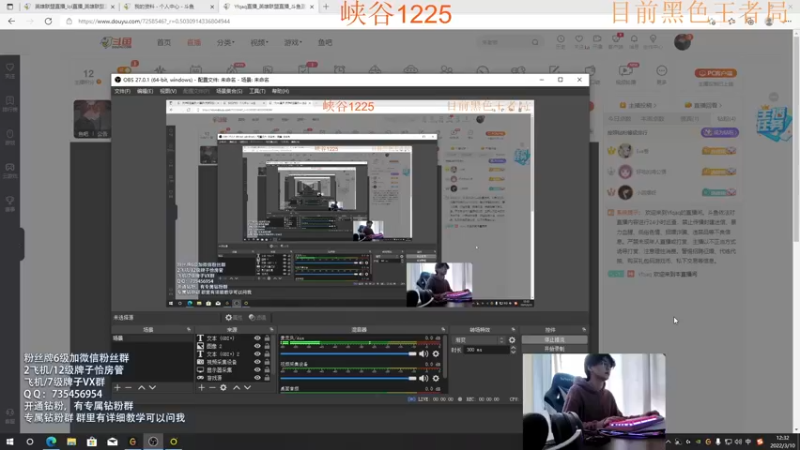Open microphone/Aux channel settings gear
This screenshot has height=450, width=800.
pos(436,354)
